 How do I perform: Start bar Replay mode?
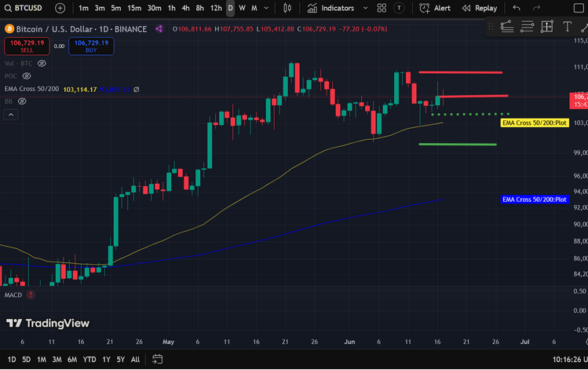point(480,8)
